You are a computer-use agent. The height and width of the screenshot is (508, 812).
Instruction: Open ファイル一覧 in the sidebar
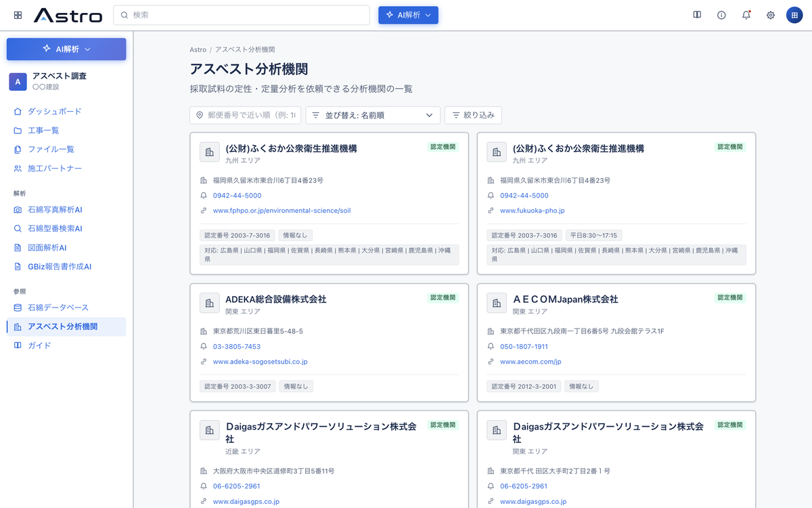click(x=66, y=149)
